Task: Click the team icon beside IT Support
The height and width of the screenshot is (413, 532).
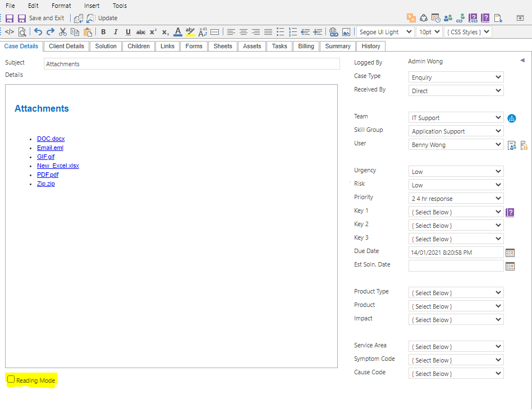Action: [x=512, y=118]
